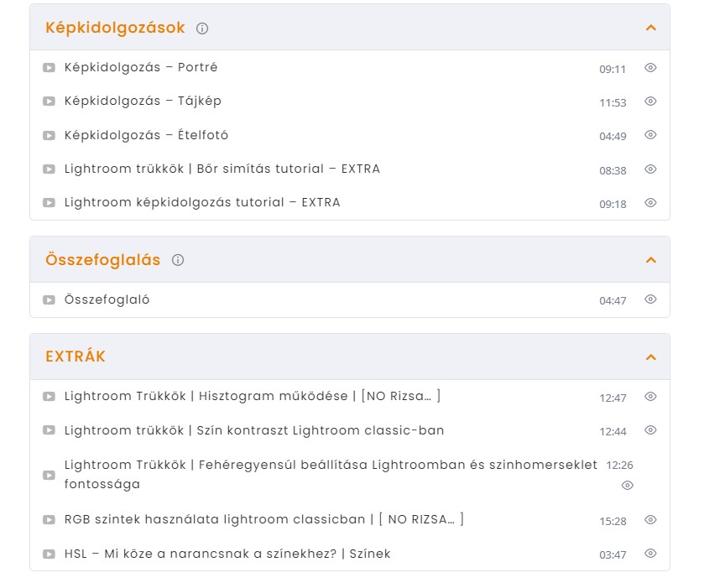This screenshot has width=725, height=588.
Task: Click video icon for HSL lesson
Action: point(49,554)
